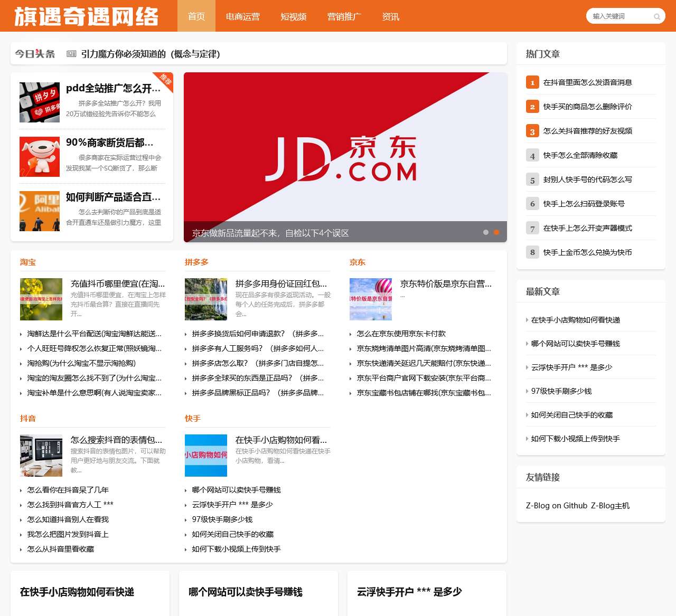Open hot article 在抖音里面怎么发语音消息
The image size is (676, 616).
click(x=588, y=82)
